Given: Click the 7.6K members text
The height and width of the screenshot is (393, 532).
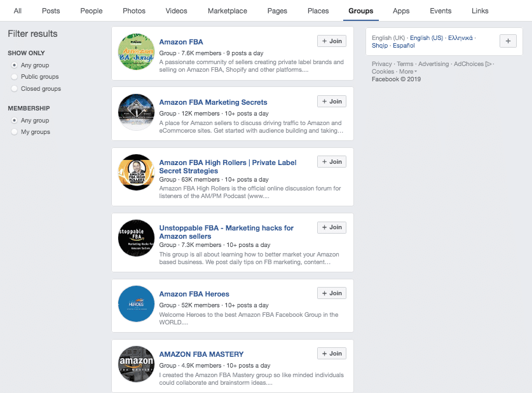Looking at the screenshot, I should pos(201,53).
